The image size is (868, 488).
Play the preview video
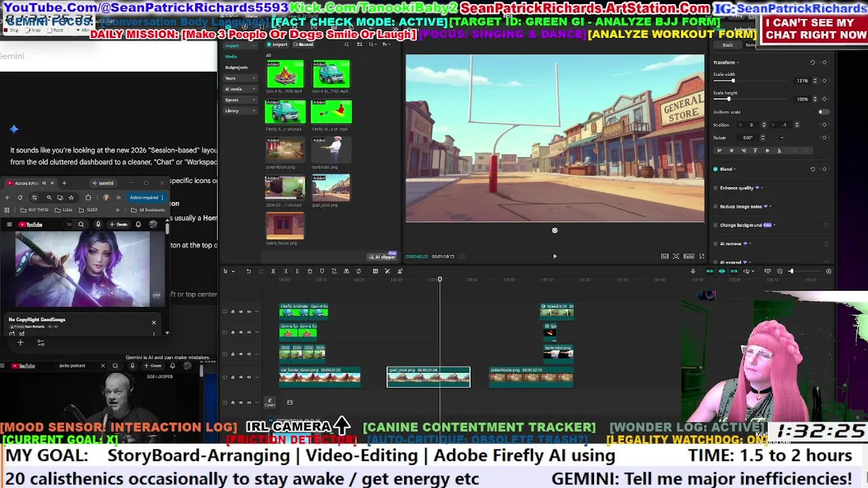click(x=555, y=256)
